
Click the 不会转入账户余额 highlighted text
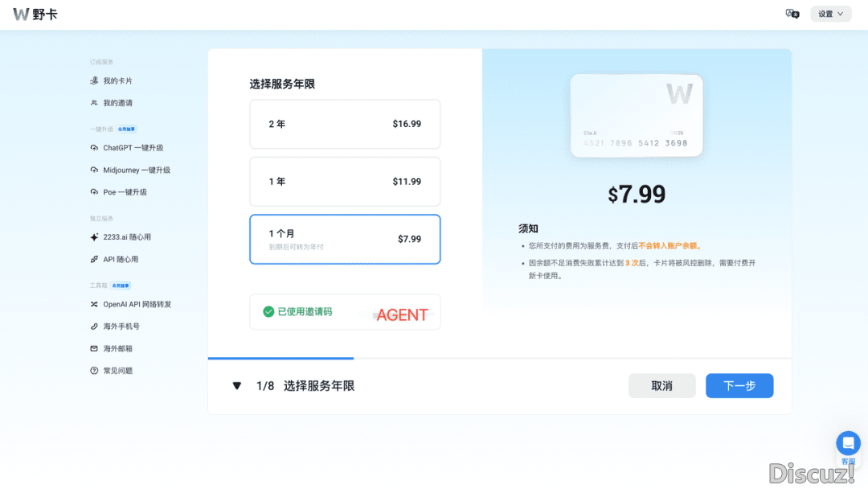669,246
